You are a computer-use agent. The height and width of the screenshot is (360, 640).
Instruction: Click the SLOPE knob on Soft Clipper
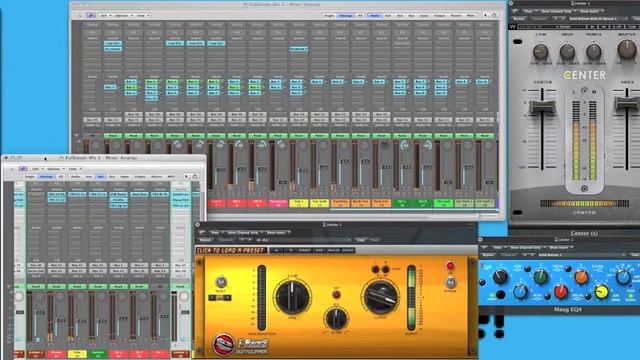click(x=336, y=318)
